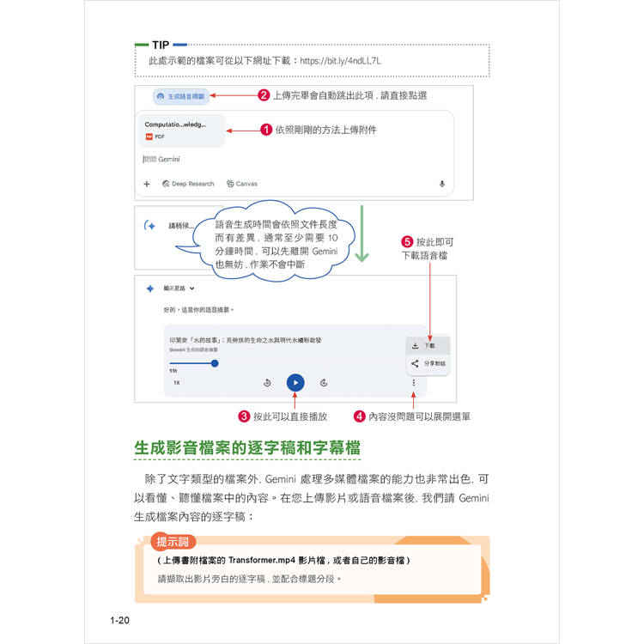This screenshot has width=644, height=644.
Task: Click the loading Gemini spinner icon
Action: coord(150,226)
